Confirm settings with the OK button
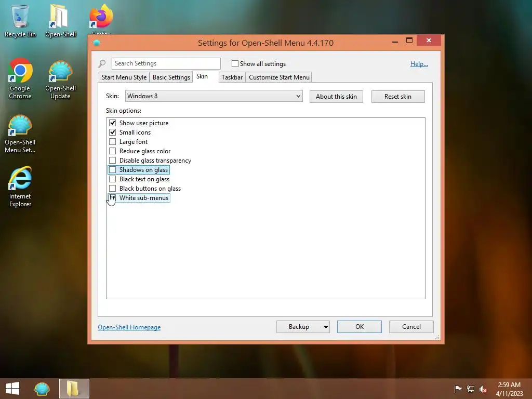Screen dimensions: 532x399 click(360, 327)
